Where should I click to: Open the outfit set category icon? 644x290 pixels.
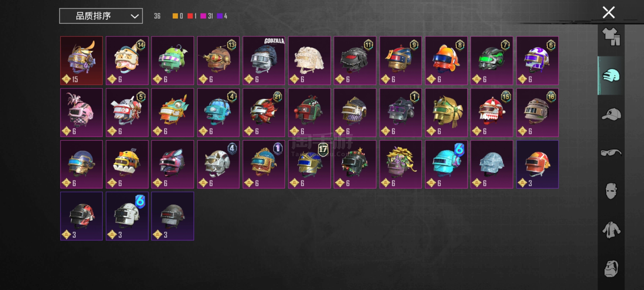point(611,36)
